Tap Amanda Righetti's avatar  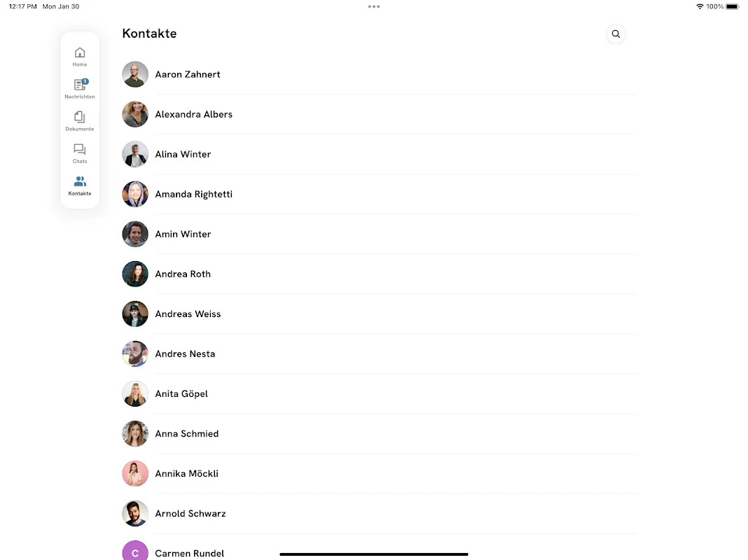coord(135,194)
